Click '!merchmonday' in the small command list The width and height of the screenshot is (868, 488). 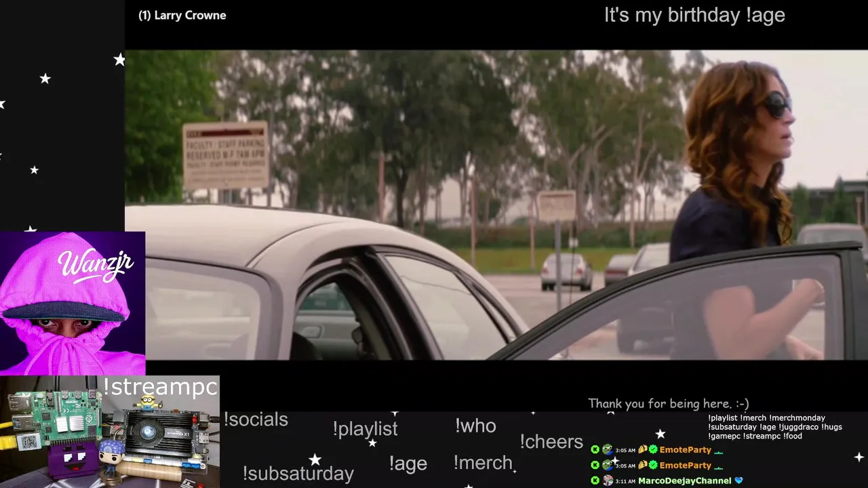797,418
